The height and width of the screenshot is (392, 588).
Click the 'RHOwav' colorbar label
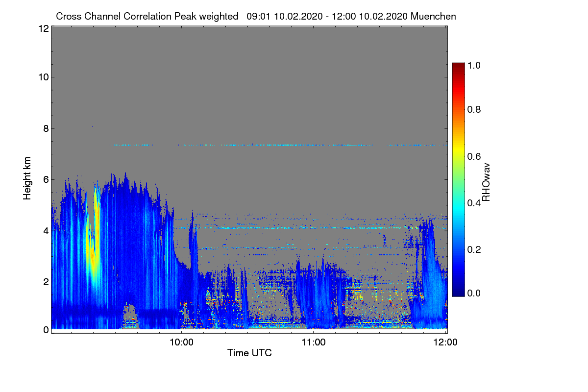click(486, 182)
